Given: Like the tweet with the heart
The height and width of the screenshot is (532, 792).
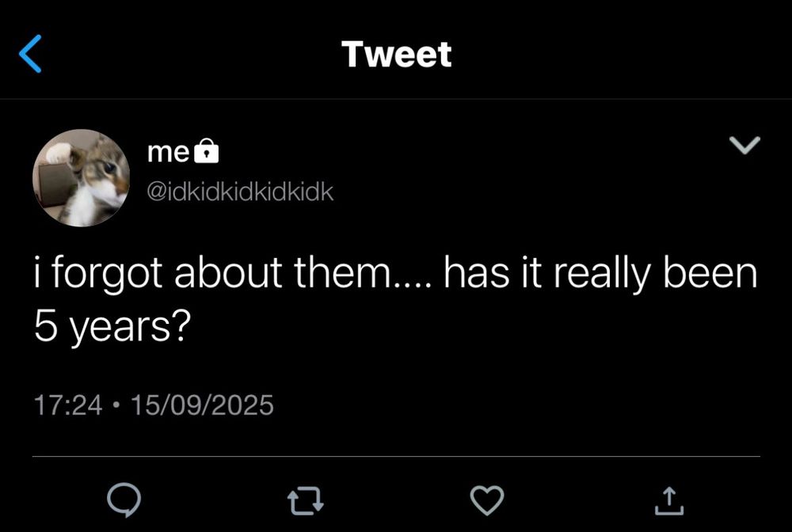Looking at the screenshot, I should click(x=487, y=500).
